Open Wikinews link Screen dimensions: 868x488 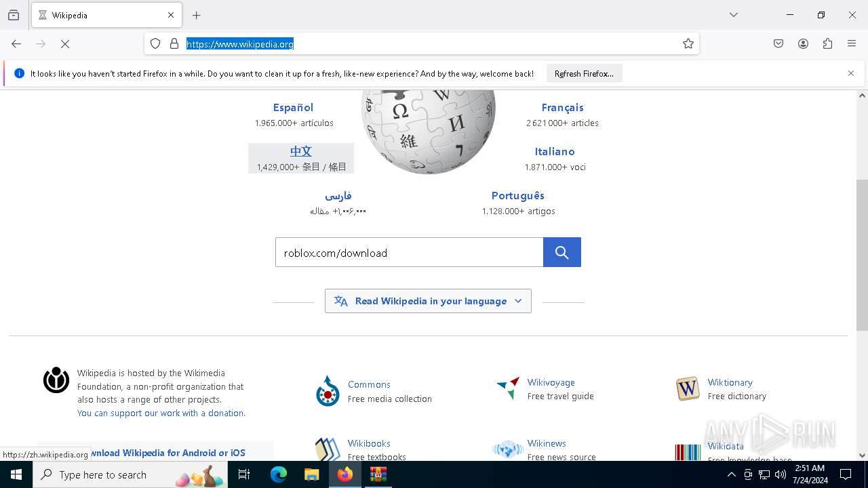(547, 443)
